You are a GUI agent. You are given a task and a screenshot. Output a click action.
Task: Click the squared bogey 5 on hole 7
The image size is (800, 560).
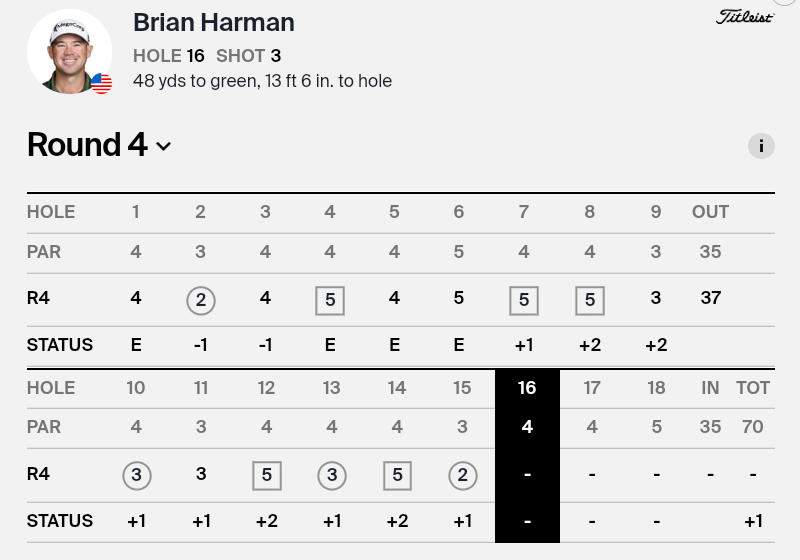pyautogui.click(x=524, y=299)
